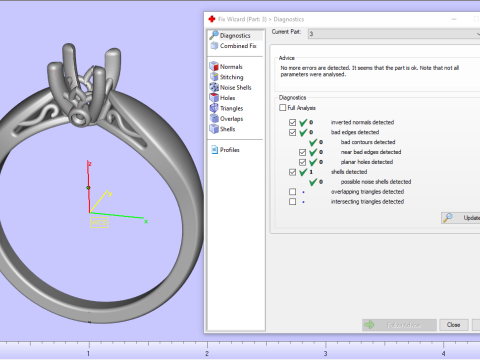The image size is (480, 360).
Task: Click the Combined Fix cube icon
Action: coord(214,46)
